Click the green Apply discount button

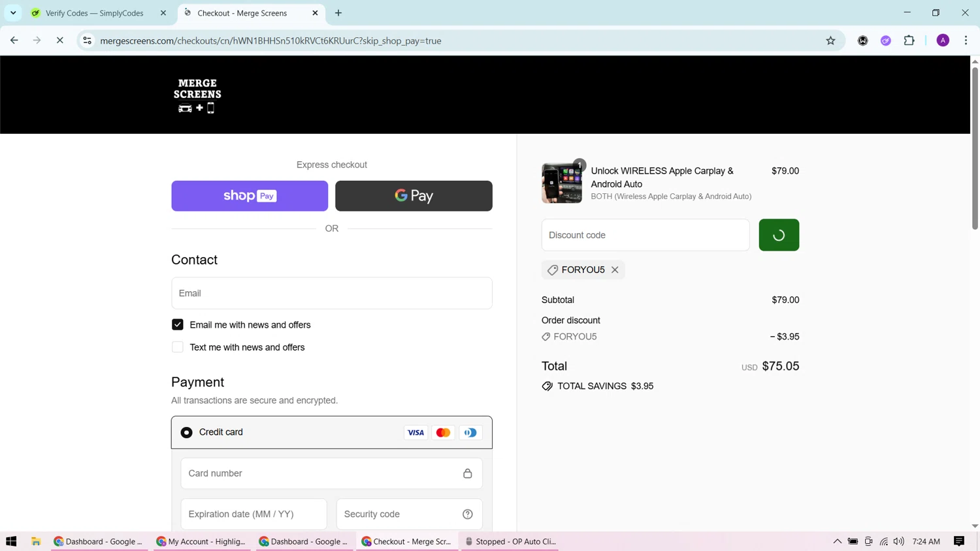coord(779,235)
